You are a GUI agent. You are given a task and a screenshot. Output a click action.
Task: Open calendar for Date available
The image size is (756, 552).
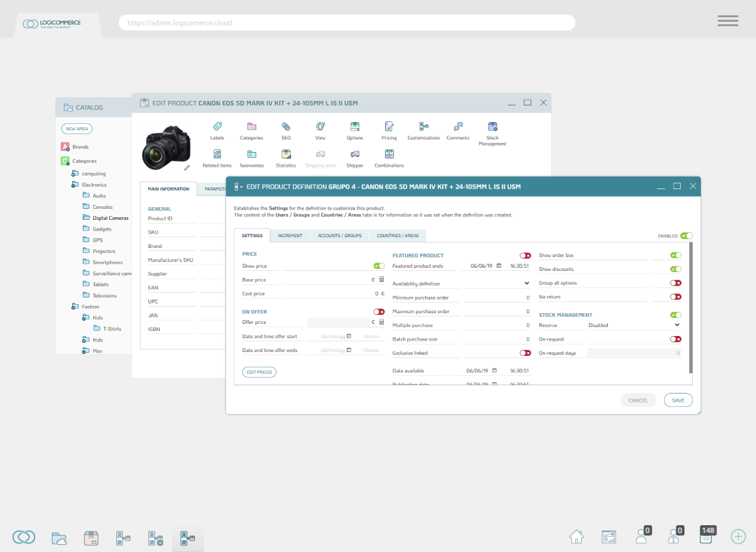(x=495, y=371)
